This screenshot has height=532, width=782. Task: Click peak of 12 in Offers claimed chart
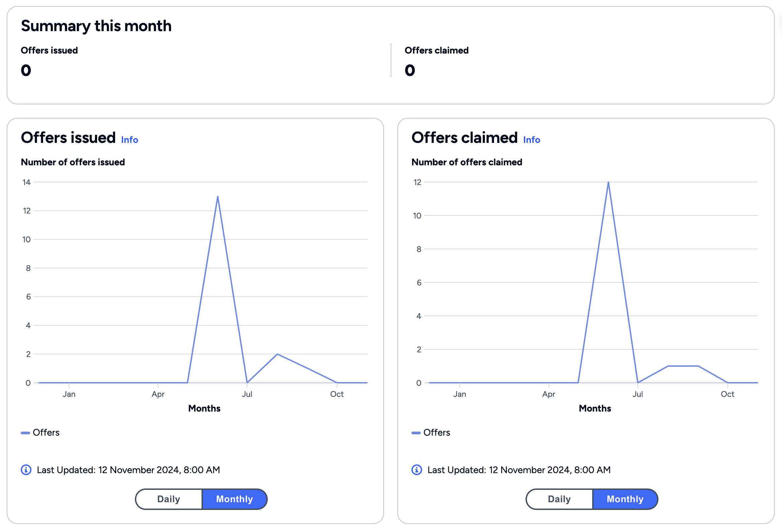[x=608, y=182]
